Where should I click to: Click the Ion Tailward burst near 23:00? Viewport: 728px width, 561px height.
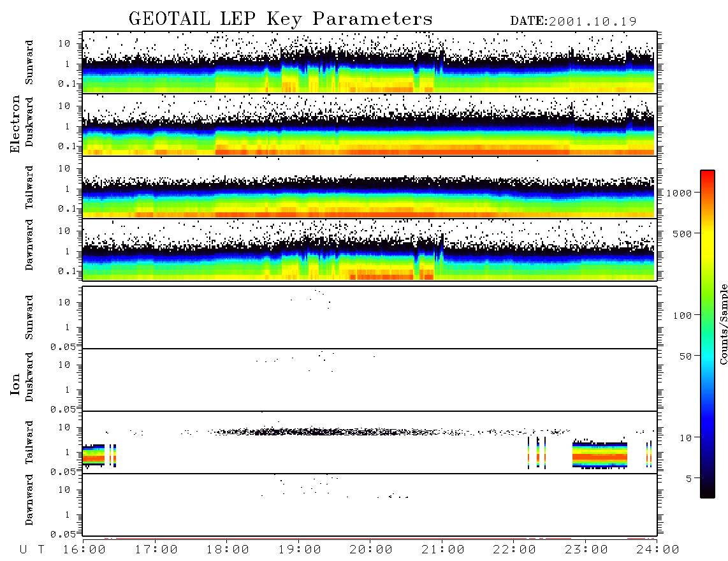pos(600,454)
